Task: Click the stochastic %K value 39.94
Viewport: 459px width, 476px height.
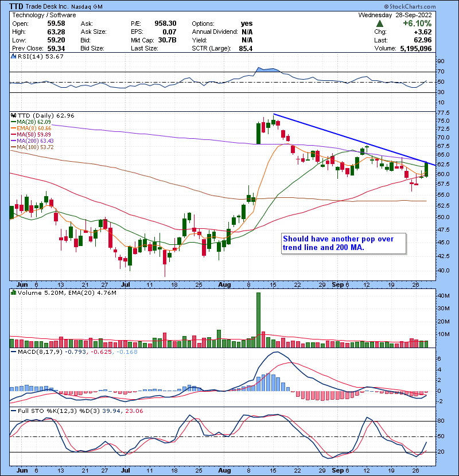Action: (x=111, y=411)
